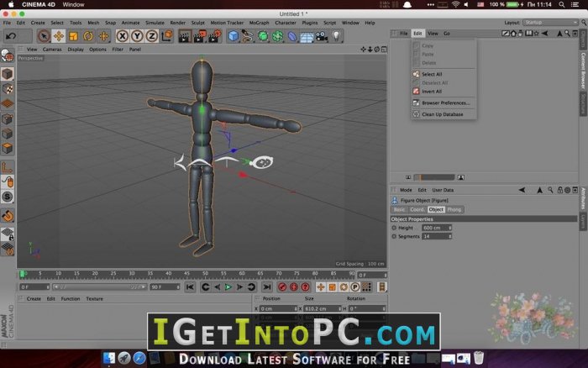Enable Polygons mode in left palette
The height and width of the screenshot is (368, 588).
8,149
